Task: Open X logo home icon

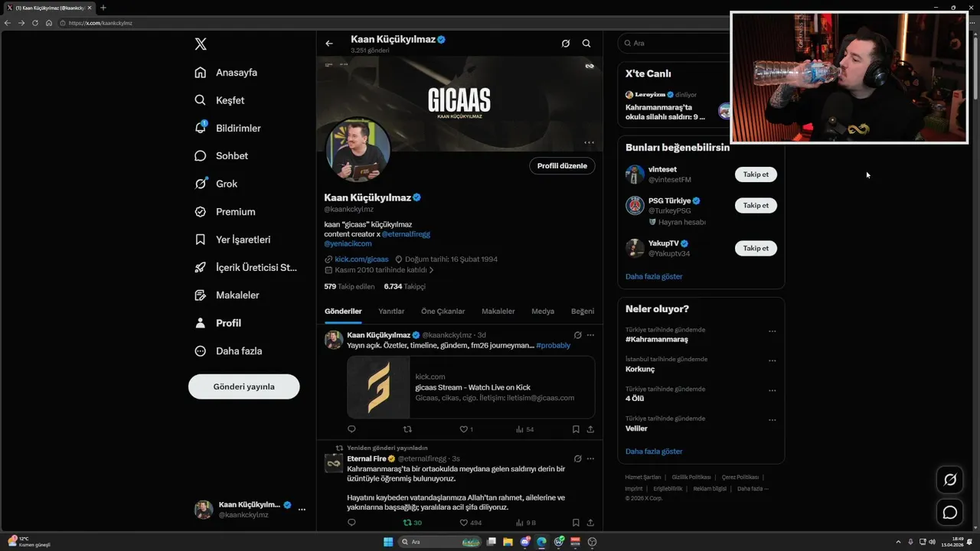Action: pos(201,44)
